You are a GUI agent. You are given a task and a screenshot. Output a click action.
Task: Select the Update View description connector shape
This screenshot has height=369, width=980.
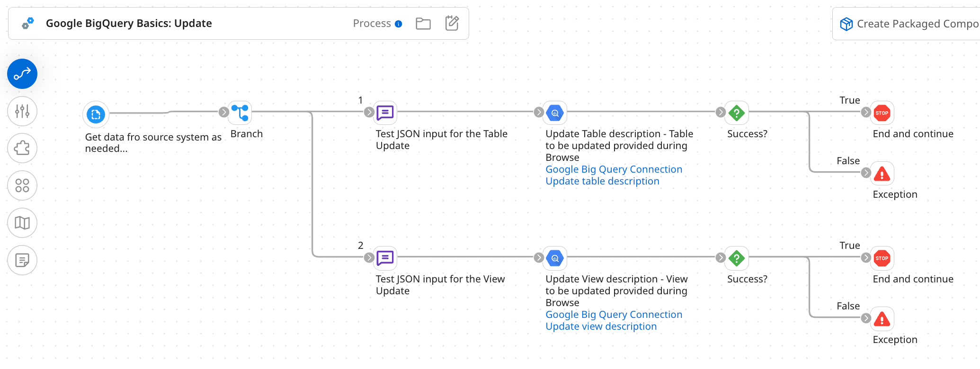[x=554, y=258]
